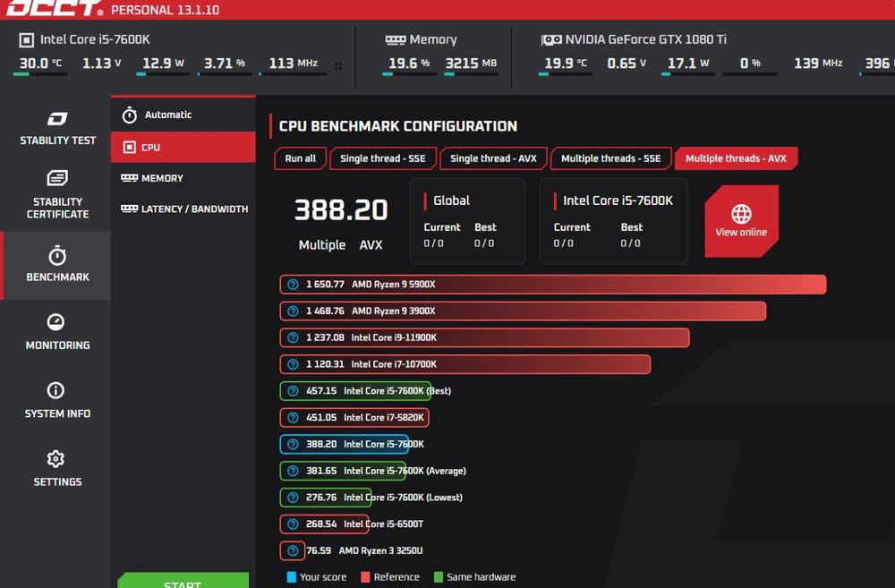Click the help icon for Intel Core i9-11900K

tap(293, 337)
